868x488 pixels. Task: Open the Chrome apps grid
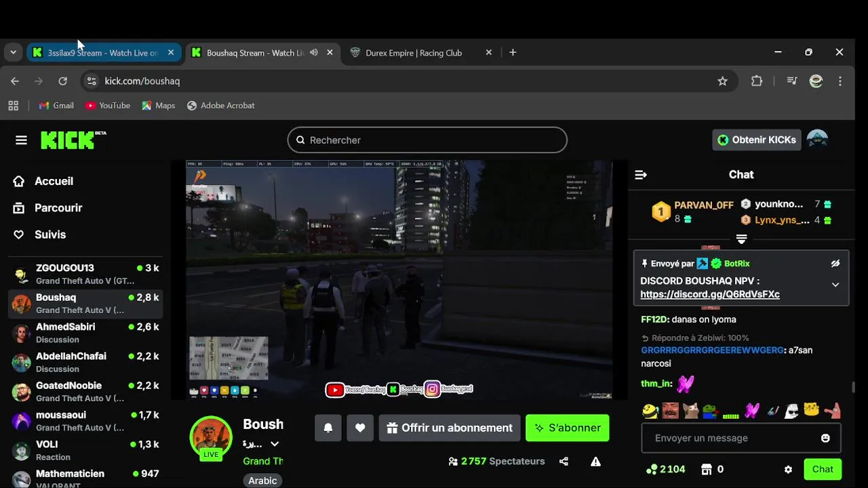[13, 106]
